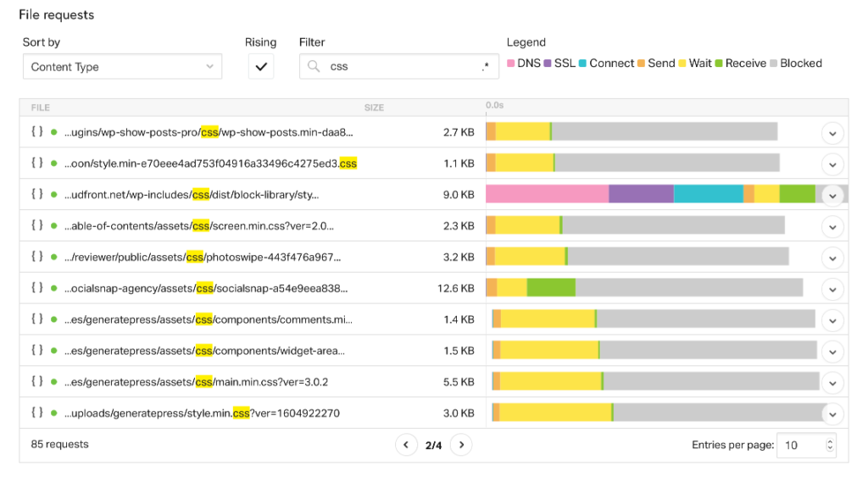This screenshot has height=488, width=868.
Task: Toggle the Rising sort checkbox
Action: 261,67
